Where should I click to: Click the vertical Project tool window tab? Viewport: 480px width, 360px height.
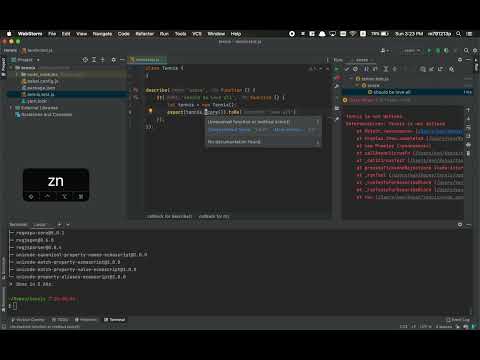coord(4,67)
